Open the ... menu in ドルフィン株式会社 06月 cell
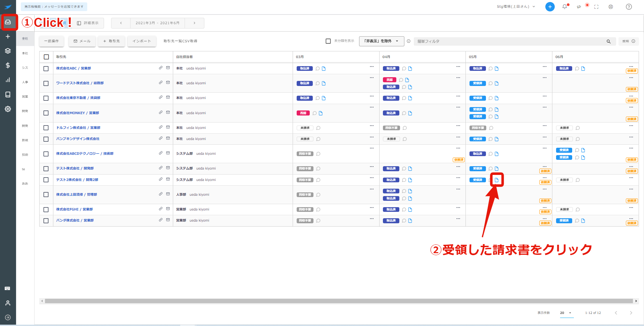 pos(631,126)
